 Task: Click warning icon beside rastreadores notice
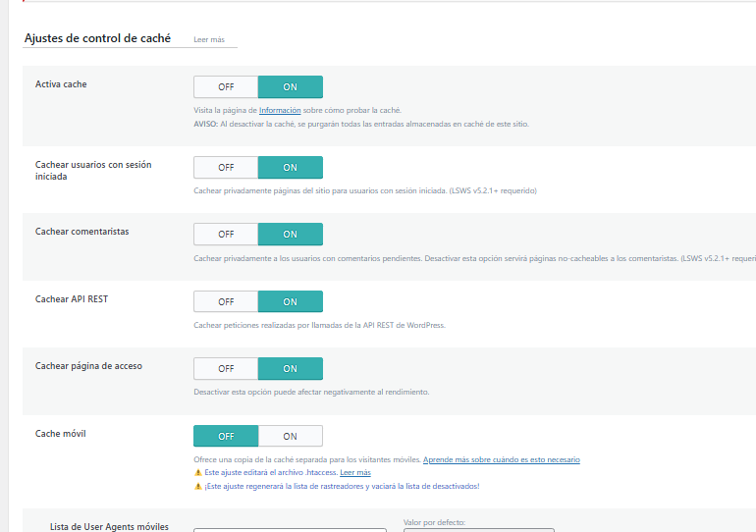point(197,486)
